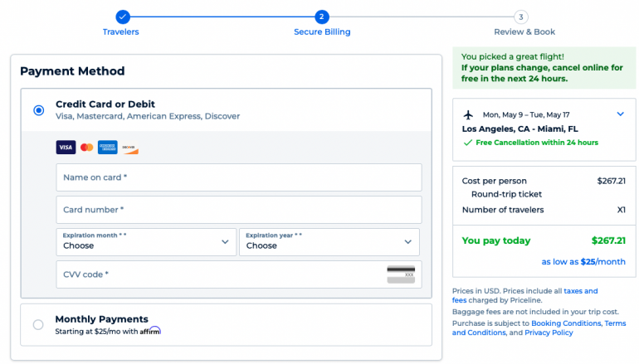Go to the Secure Billing step

[322, 17]
